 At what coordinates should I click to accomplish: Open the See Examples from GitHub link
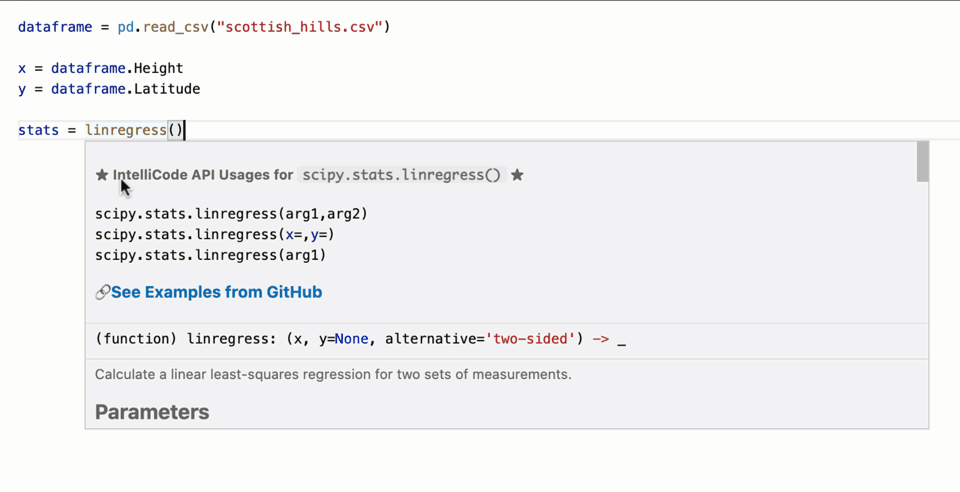(x=216, y=293)
